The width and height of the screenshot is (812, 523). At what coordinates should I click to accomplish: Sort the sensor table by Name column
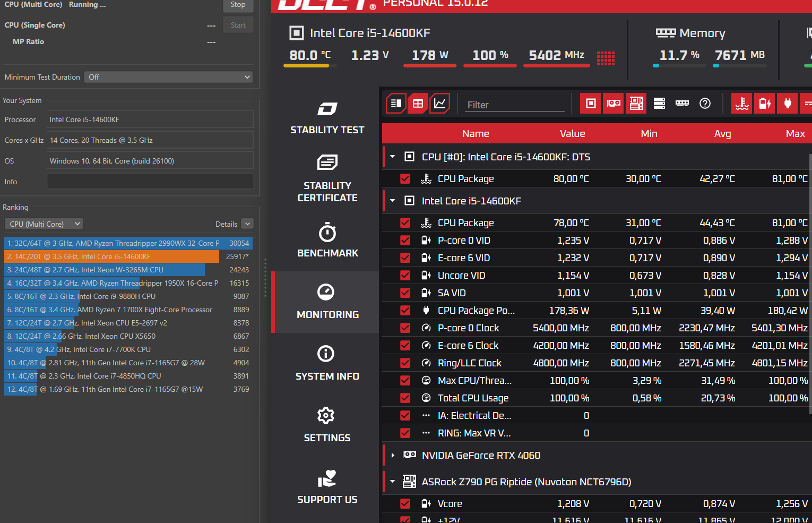click(476, 134)
